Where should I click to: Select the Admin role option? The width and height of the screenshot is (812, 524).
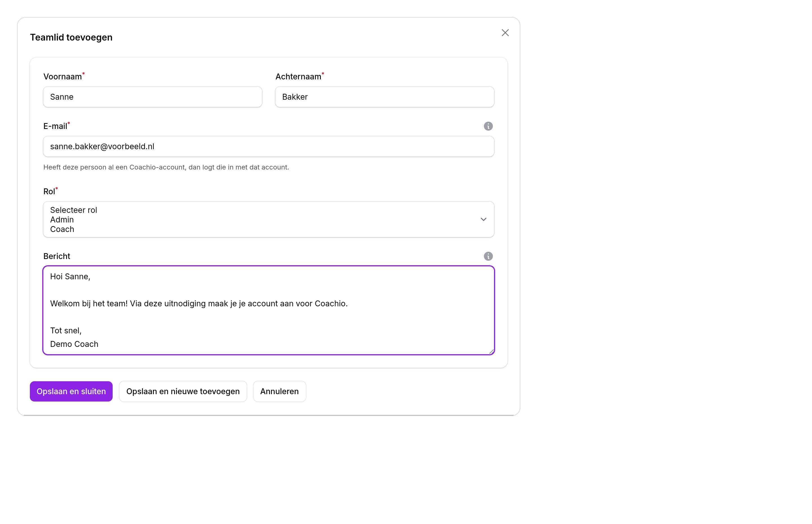[62, 219]
